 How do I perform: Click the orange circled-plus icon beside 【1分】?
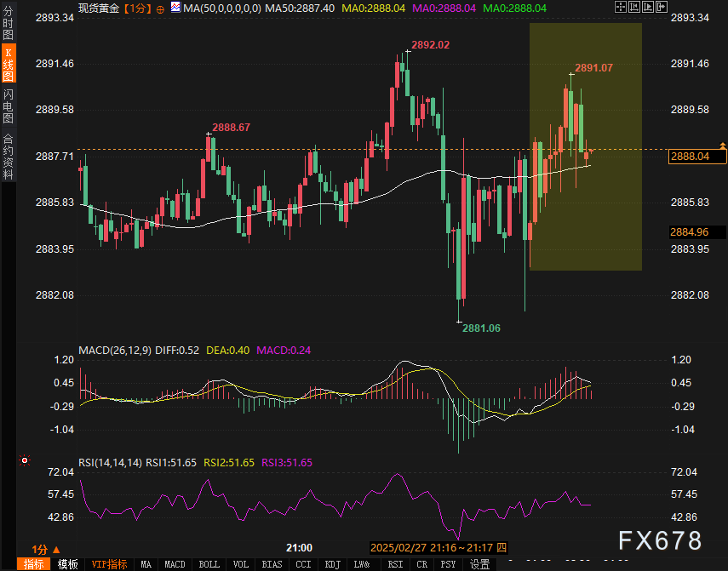[160, 9]
